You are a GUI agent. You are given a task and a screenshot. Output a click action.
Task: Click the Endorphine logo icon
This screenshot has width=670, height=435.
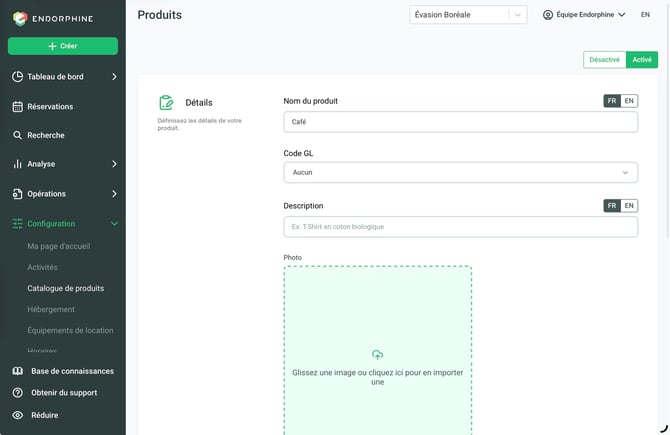click(20, 18)
